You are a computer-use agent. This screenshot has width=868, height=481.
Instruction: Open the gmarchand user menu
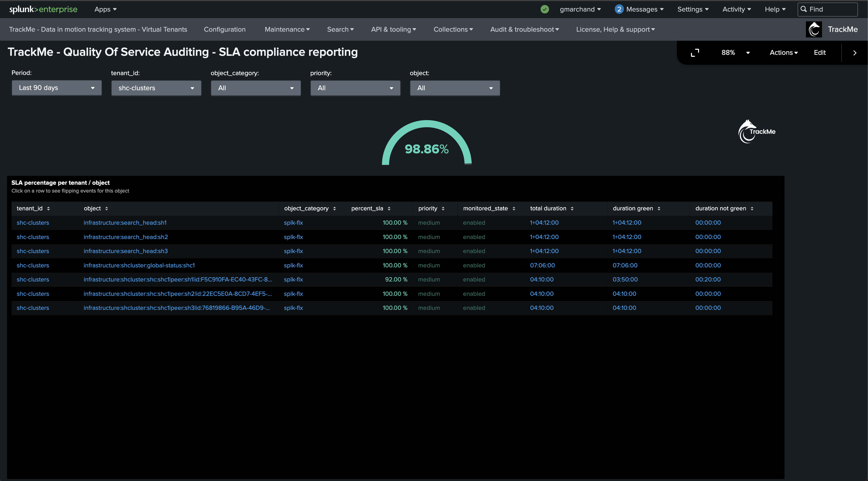pyautogui.click(x=580, y=10)
